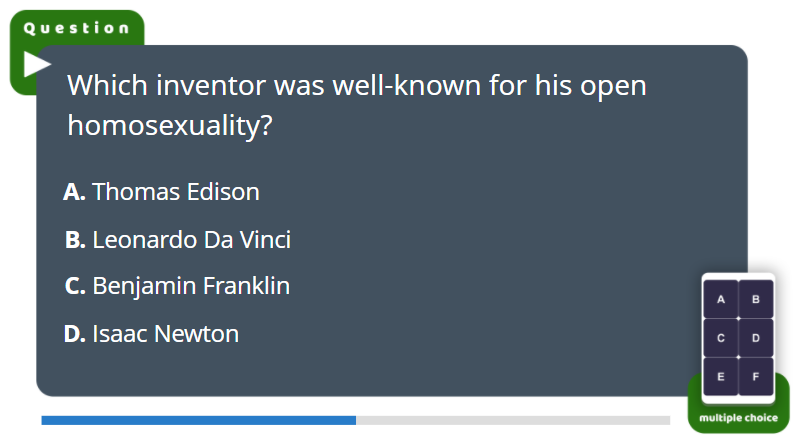Tap keypad button D
The width and height of the screenshot is (800, 444).
tap(756, 338)
